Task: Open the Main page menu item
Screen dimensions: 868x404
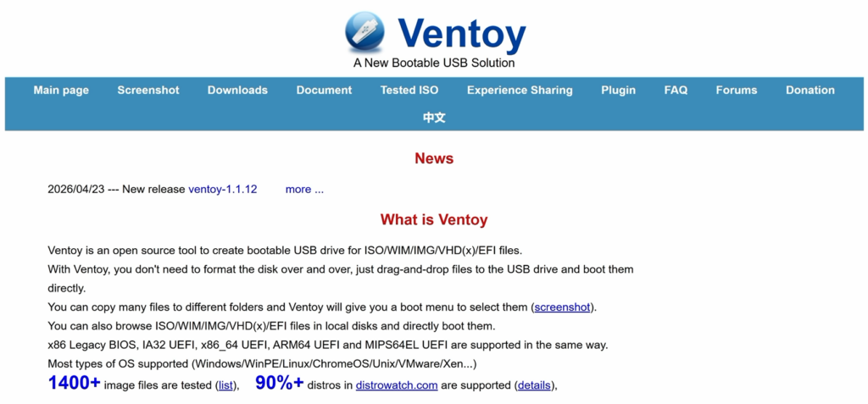Action: click(61, 91)
